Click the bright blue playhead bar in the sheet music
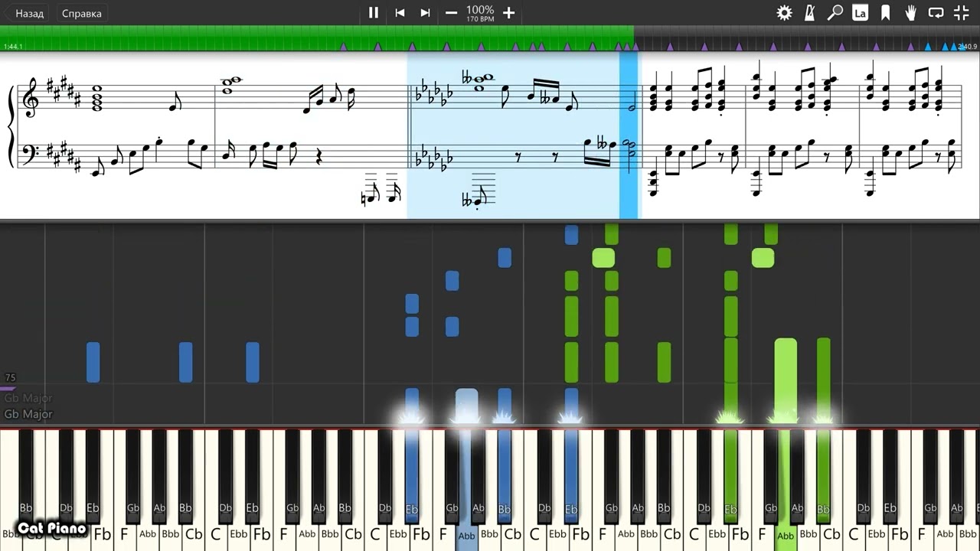980x551 pixels. [x=629, y=136]
